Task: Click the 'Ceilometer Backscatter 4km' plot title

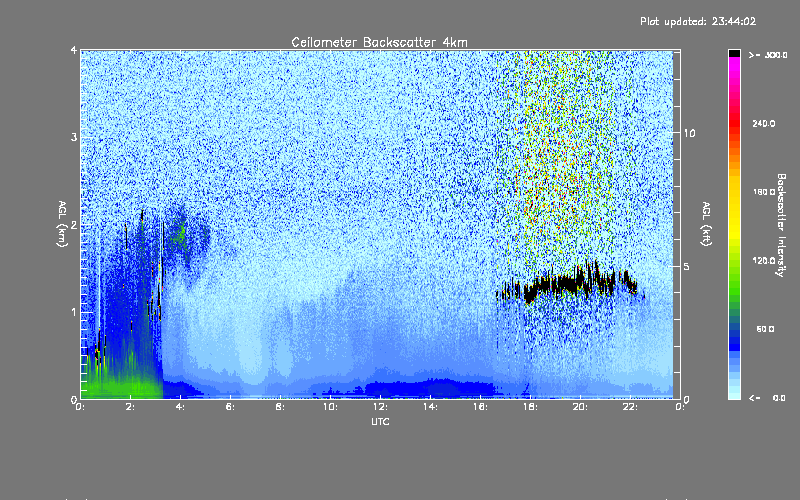Action: pyautogui.click(x=379, y=42)
